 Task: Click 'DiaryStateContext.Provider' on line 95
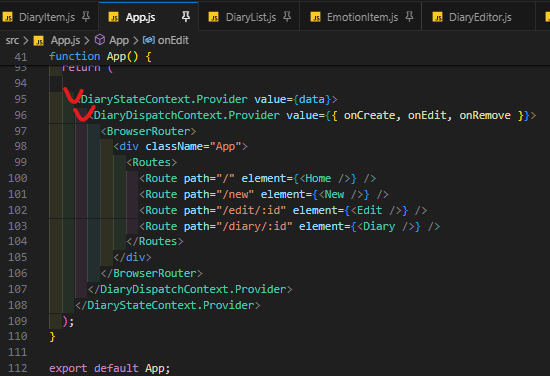(x=164, y=99)
